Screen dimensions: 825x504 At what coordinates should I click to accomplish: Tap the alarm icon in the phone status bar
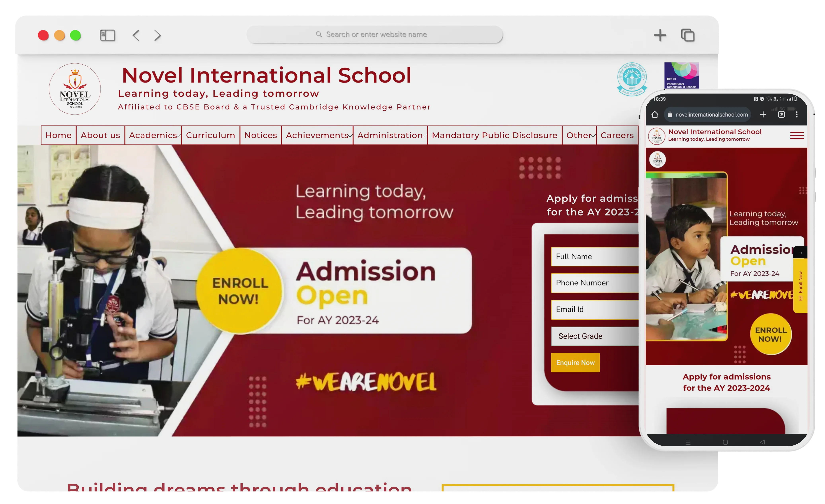pos(762,99)
